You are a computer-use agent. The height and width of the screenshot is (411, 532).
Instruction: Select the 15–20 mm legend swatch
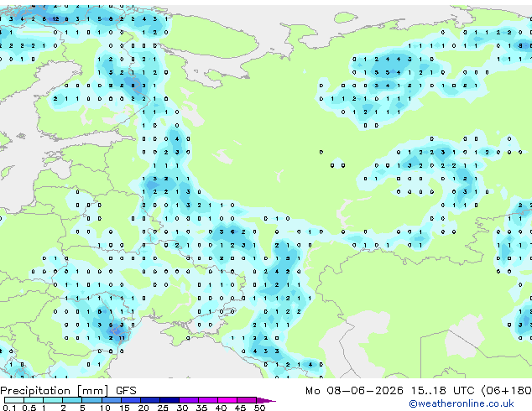(x=130, y=400)
